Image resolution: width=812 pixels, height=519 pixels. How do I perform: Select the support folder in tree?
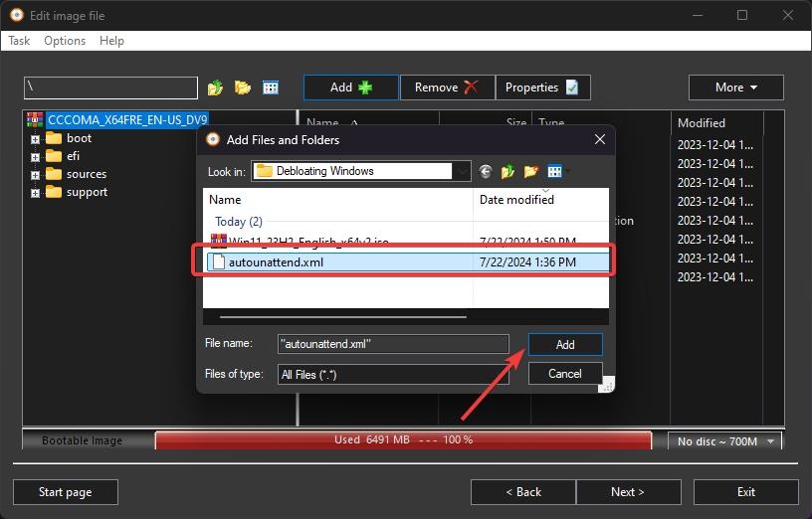(x=87, y=192)
